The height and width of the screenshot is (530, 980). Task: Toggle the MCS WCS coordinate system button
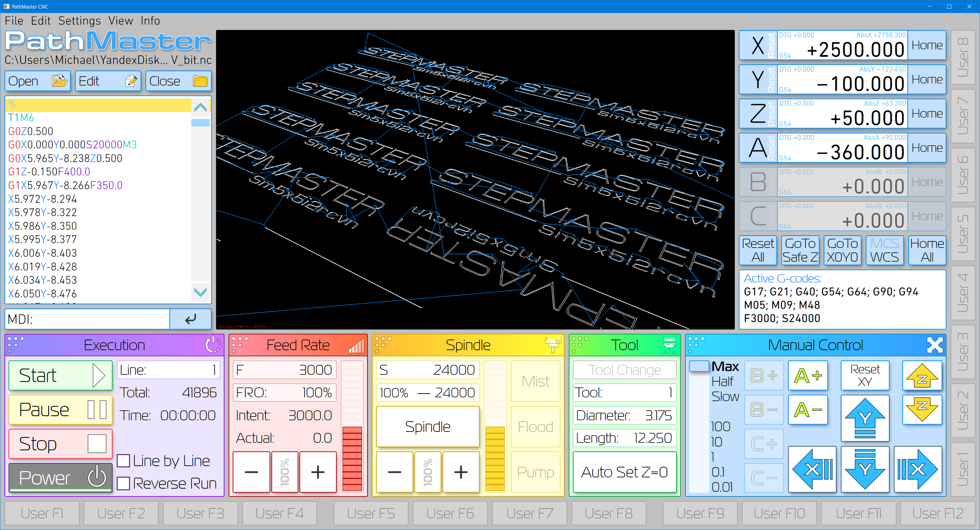(x=884, y=250)
